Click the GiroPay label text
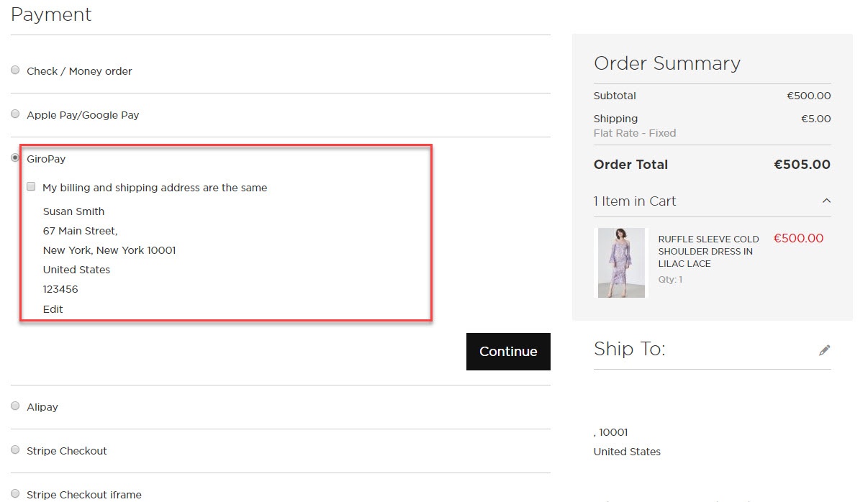The image size is (868, 502). 46,159
